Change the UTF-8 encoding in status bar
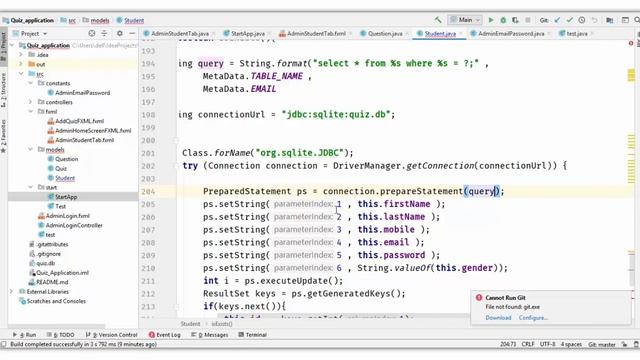Image resolution: width=640 pixels, height=360 pixels. click(x=547, y=344)
